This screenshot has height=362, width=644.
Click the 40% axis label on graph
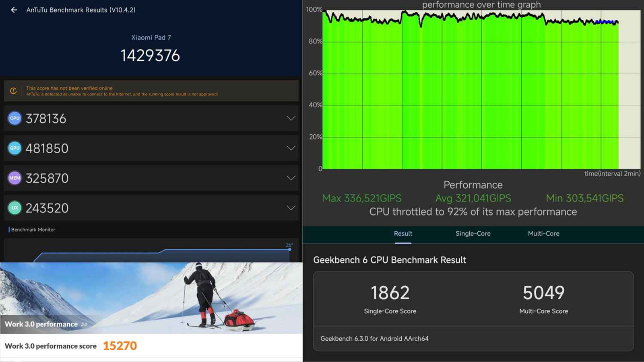[316, 105]
